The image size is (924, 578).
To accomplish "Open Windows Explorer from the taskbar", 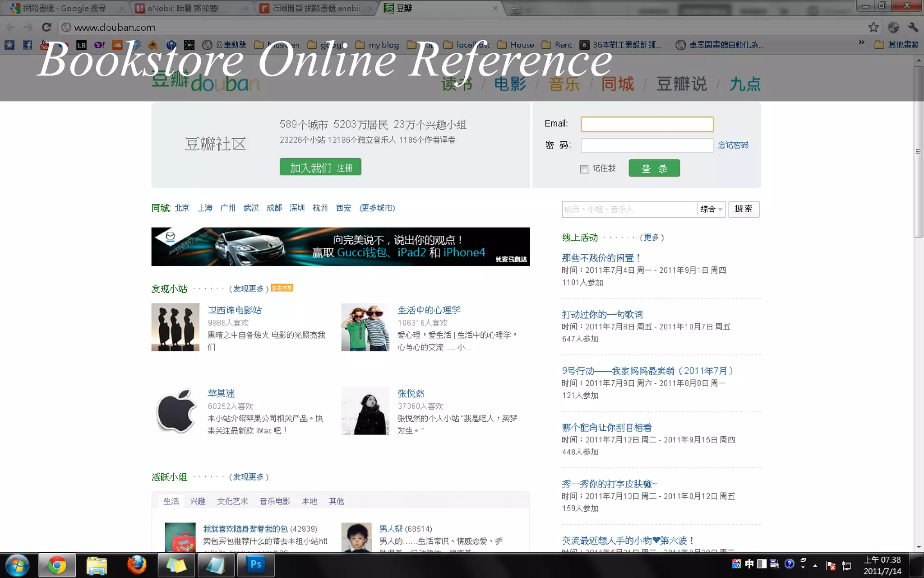I will [97, 565].
